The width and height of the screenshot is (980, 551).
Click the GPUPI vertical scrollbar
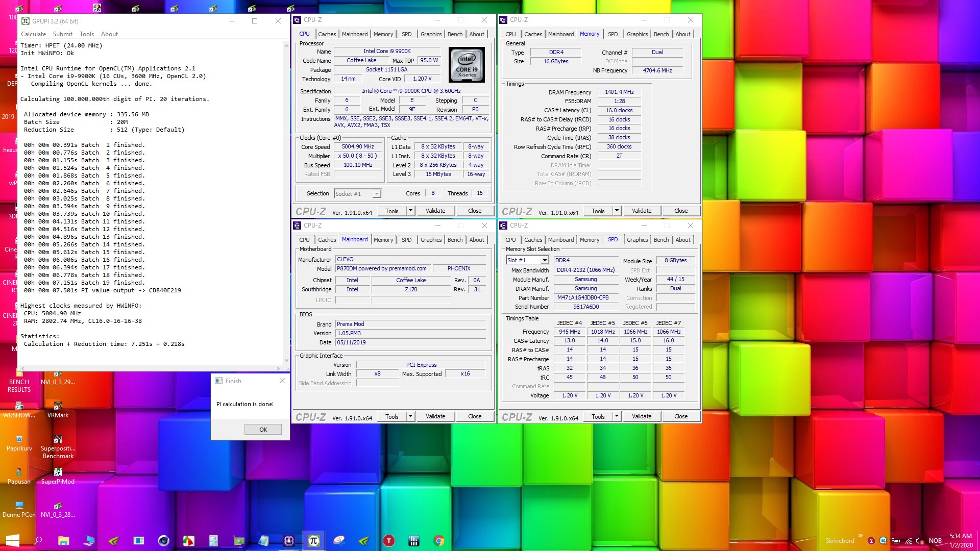[x=286, y=203]
